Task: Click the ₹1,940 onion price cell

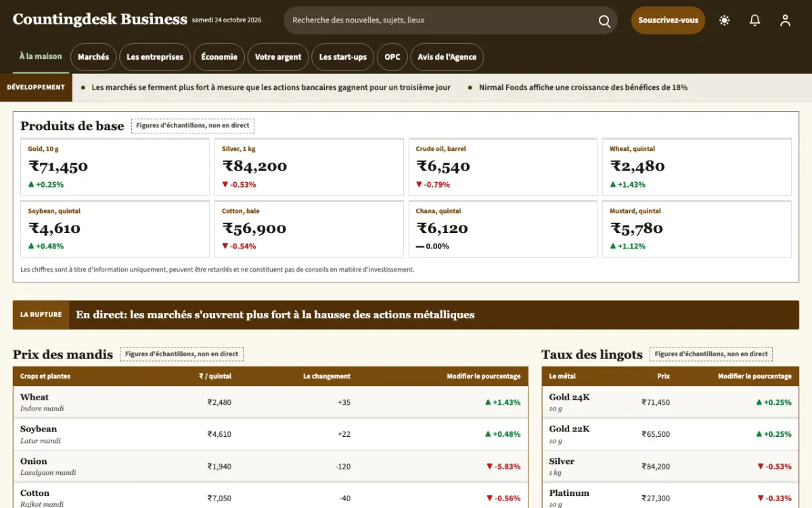Action: pos(219,467)
